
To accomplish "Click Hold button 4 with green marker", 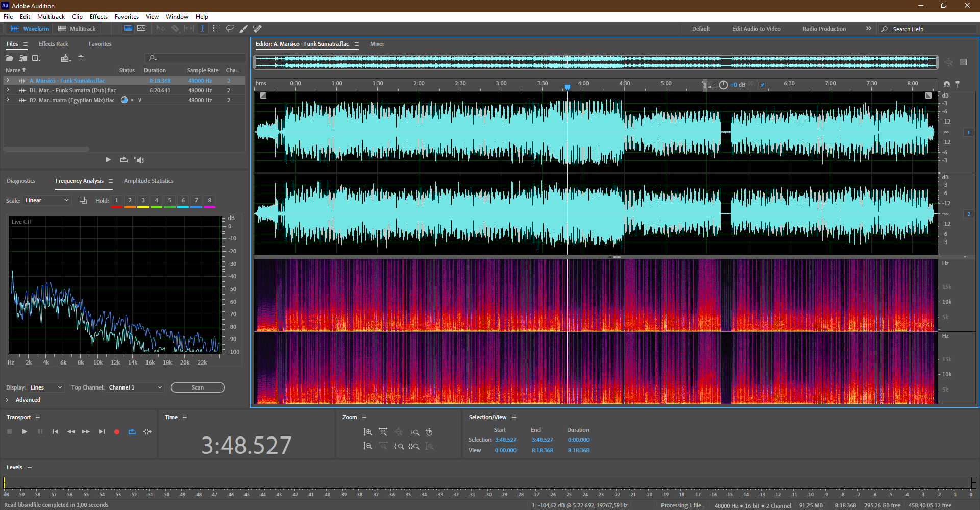I will pos(157,201).
